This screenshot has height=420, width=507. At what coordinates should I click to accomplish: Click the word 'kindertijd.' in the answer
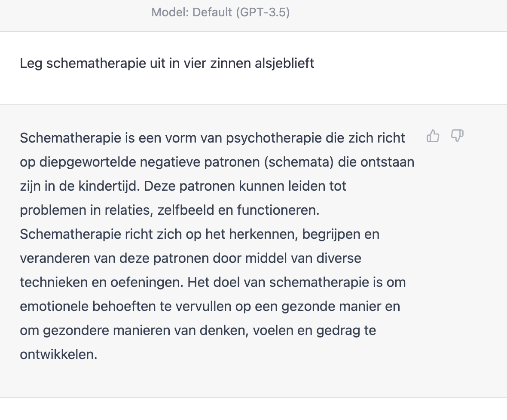pyautogui.click(x=109, y=186)
